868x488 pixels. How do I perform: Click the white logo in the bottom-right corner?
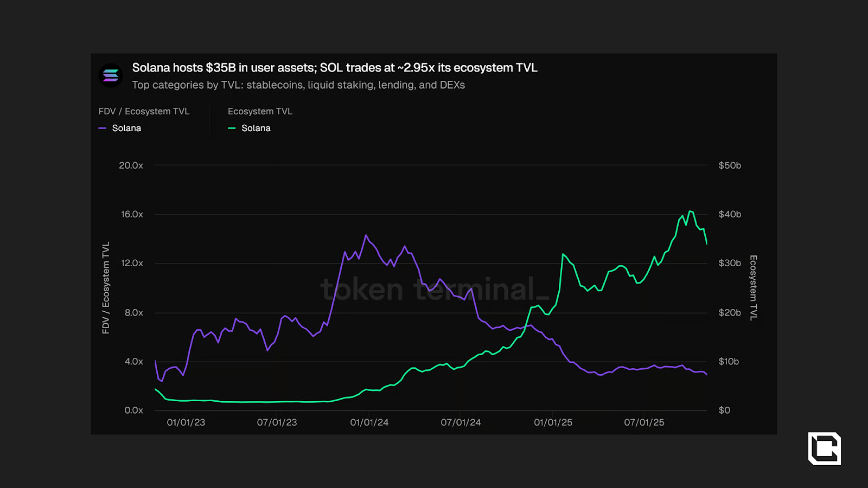click(x=824, y=448)
